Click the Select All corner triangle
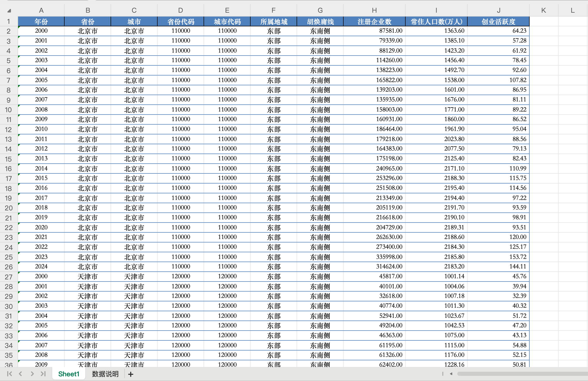Screen dimensions: 588x381 click(9, 11)
